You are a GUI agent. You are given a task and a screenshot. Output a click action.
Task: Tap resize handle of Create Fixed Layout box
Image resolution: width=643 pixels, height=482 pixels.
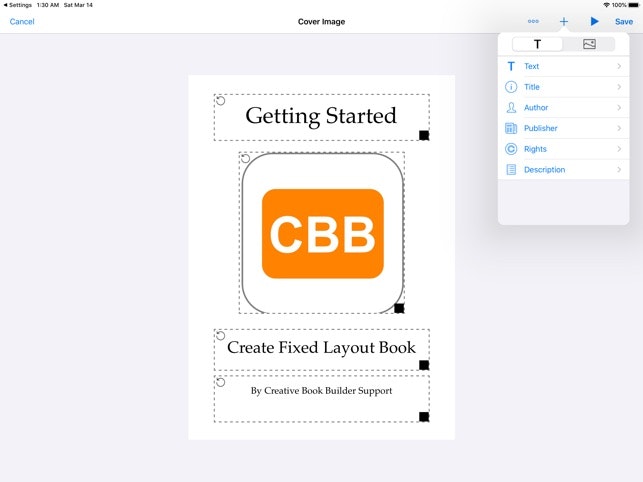point(424,365)
